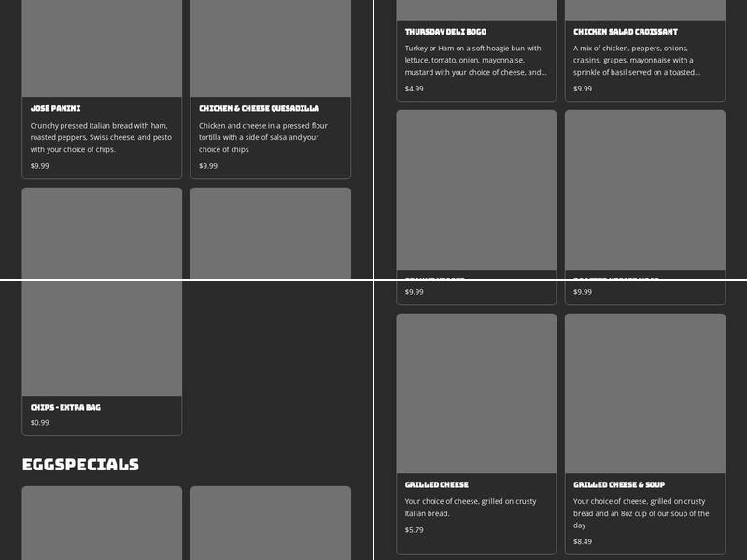Viewport: 747px width, 560px height.
Task: Select the $0.99 chips price
Action: point(40,423)
